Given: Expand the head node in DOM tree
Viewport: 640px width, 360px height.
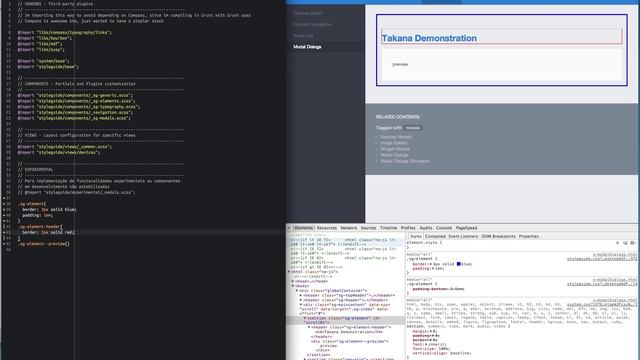Looking at the screenshot, I should 293,281.
